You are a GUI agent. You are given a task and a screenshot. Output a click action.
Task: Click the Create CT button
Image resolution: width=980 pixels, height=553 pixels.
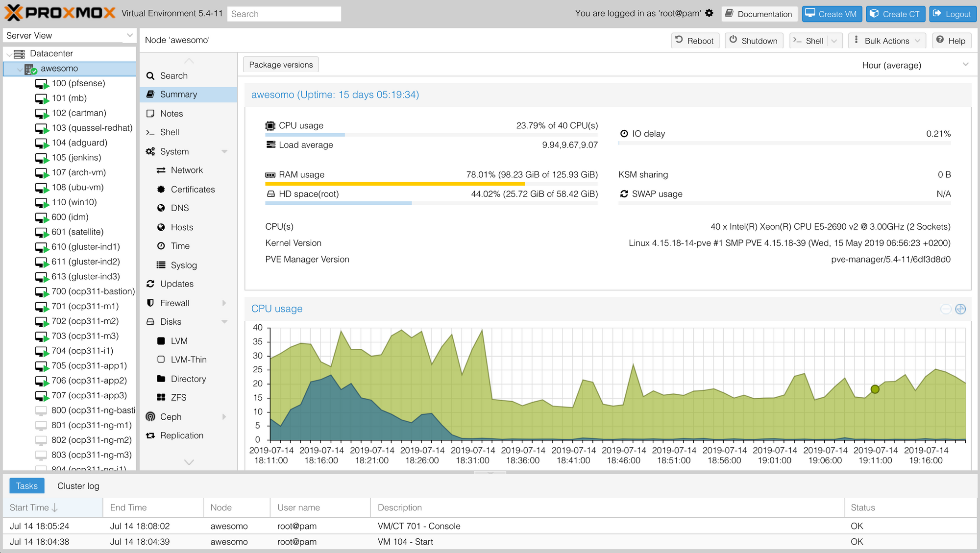tap(895, 14)
